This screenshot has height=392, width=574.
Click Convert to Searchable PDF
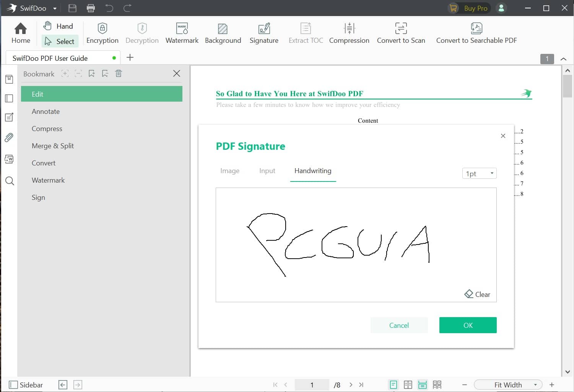pyautogui.click(x=476, y=33)
